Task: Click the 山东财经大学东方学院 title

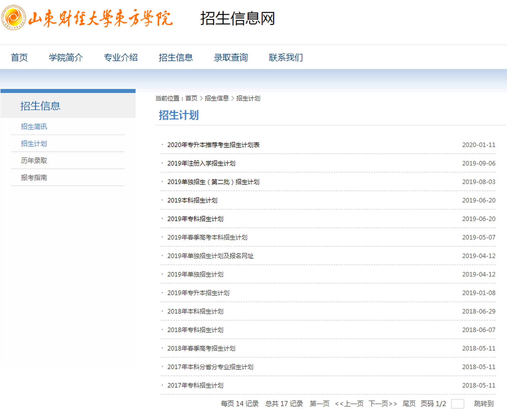Action: click(101, 18)
